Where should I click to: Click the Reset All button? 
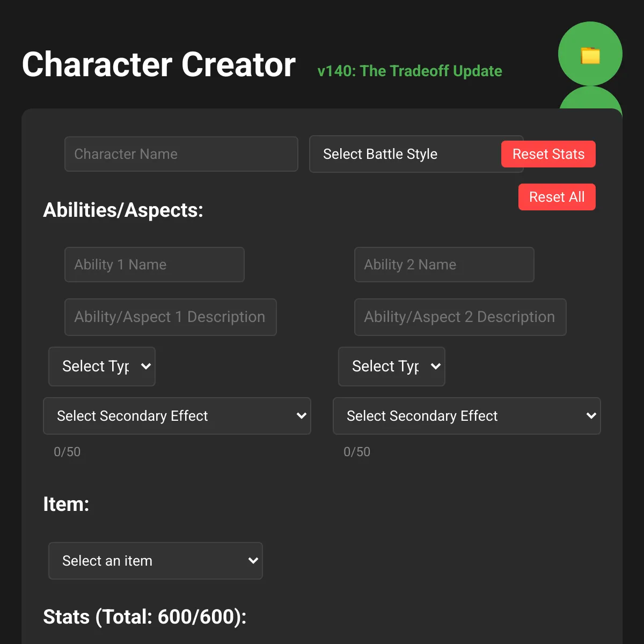(557, 197)
